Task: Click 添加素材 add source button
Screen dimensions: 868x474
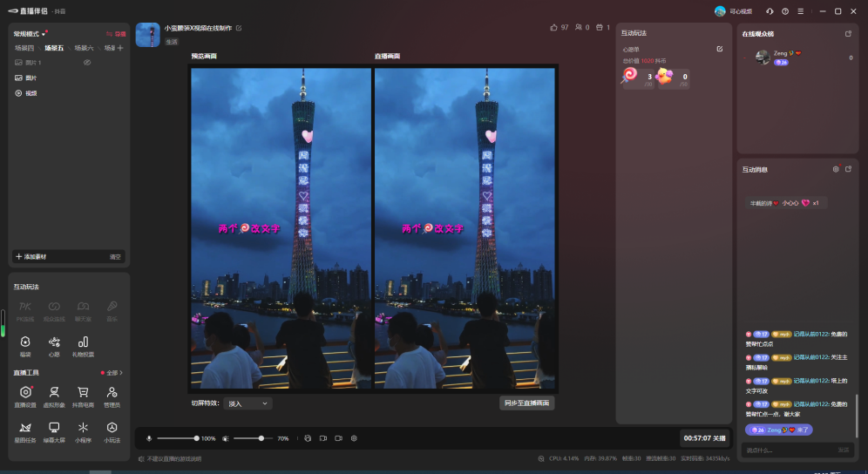Action: coord(31,257)
